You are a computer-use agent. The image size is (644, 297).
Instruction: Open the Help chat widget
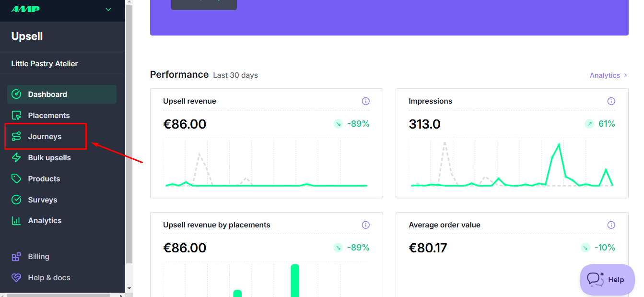click(x=607, y=280)
